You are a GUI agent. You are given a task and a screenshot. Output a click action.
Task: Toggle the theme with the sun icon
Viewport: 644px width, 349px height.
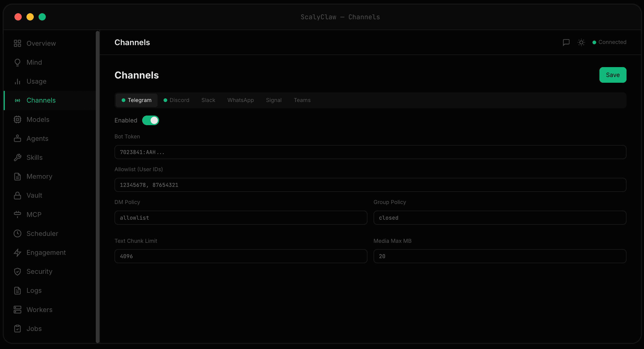pos(581,42)
